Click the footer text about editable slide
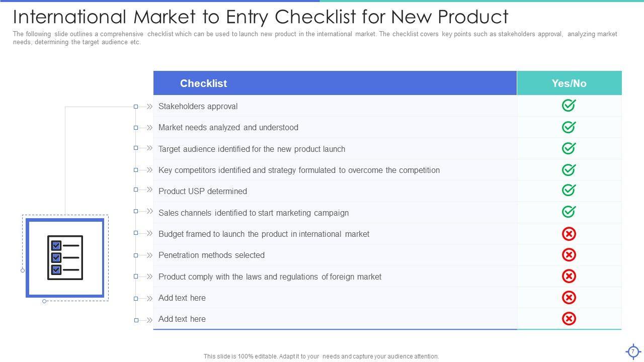 321,356
